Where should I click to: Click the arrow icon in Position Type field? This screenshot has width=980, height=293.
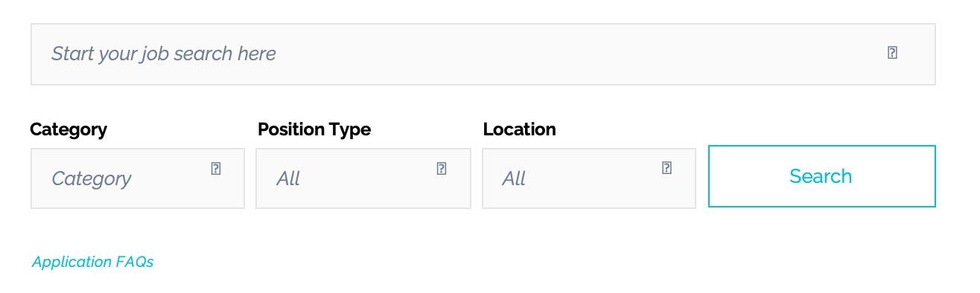pyautogui.click(x=442, y=168)
